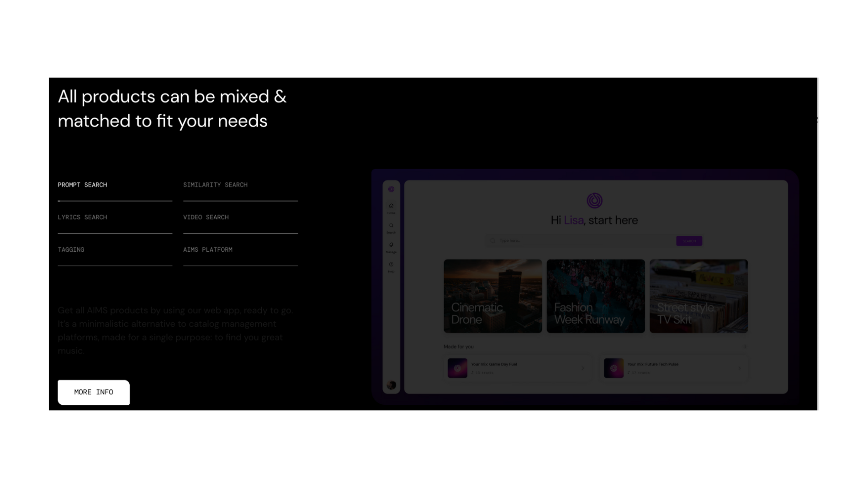Open the Search icon in sidebar

[391, 226]
